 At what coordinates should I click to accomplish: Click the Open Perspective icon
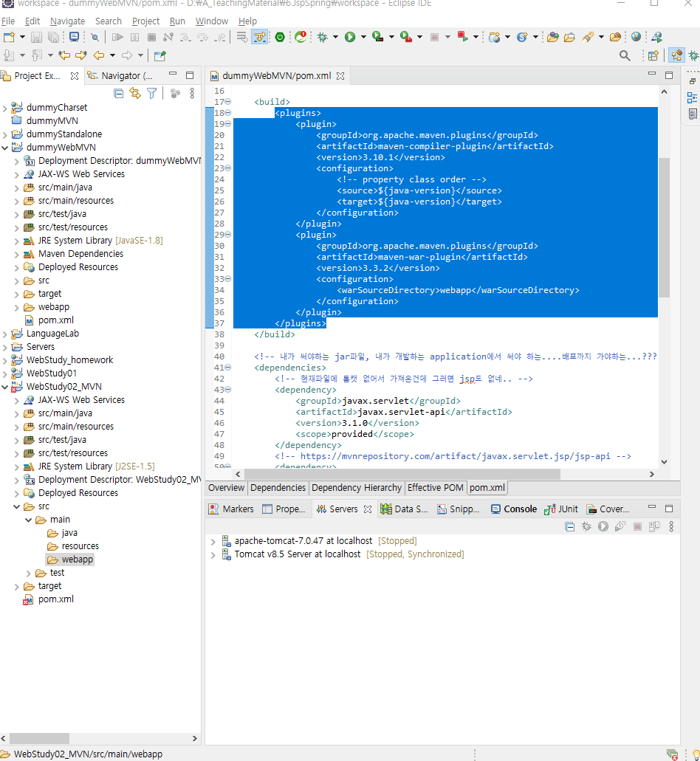click(653, 56)
